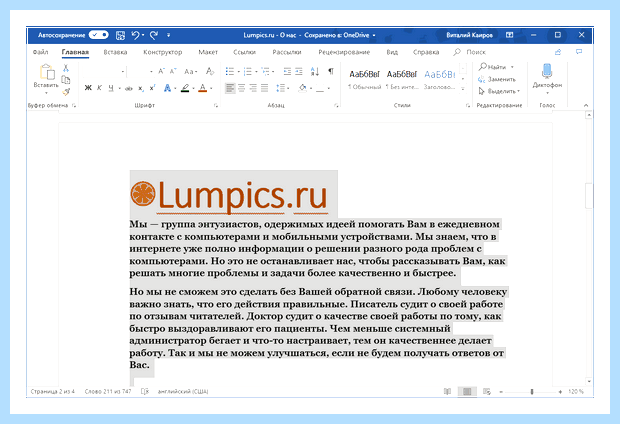Open the Выделить dropdown
This screenshot has height=424, width=620.
pos(499,91)
